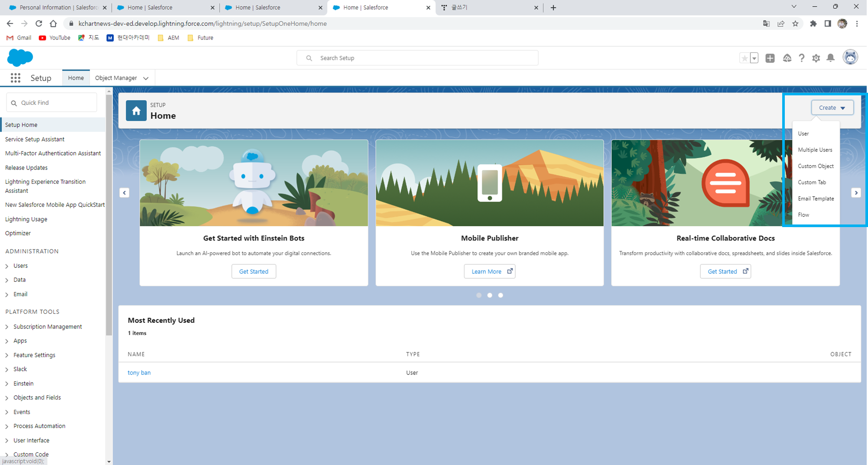Open Chrome side panel icon
This screenshot has height=465, width=868.
coord(828,23)
